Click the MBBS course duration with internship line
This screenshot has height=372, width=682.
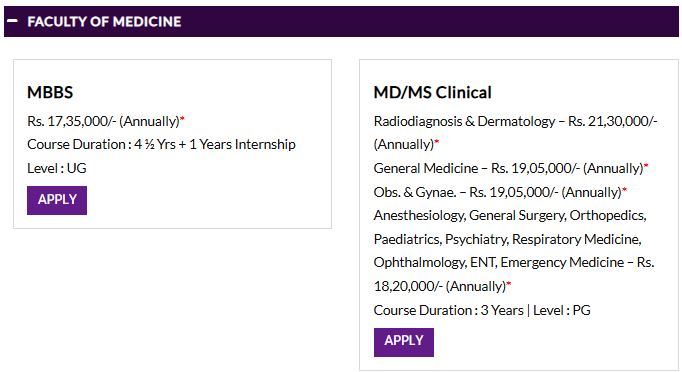[161, 144]
